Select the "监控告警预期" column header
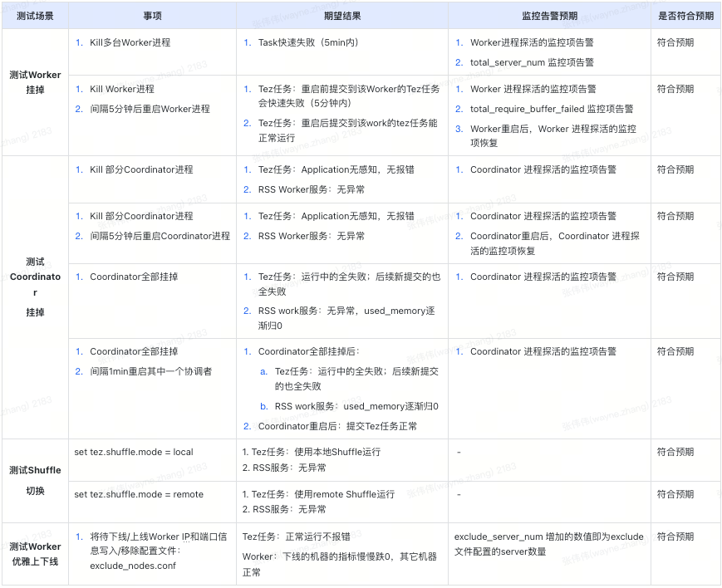 [549, 16]
